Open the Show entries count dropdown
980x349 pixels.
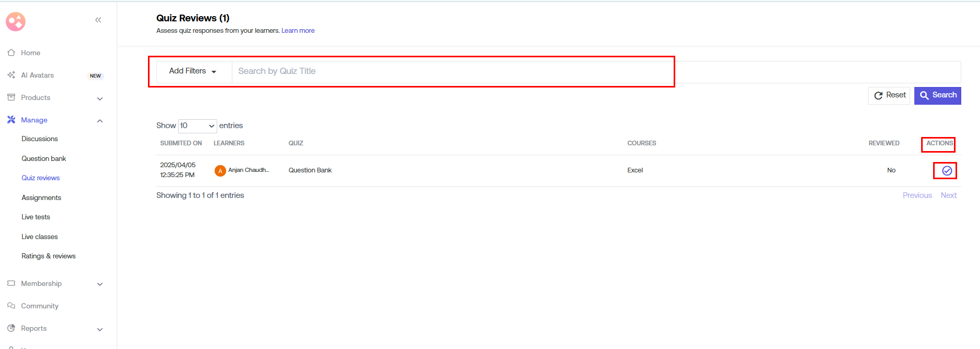coord(197,126)
